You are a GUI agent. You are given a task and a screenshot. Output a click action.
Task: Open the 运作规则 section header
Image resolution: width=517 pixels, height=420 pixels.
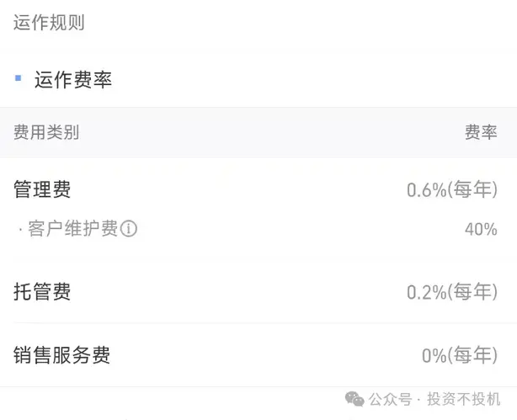[x=49, y=23]
